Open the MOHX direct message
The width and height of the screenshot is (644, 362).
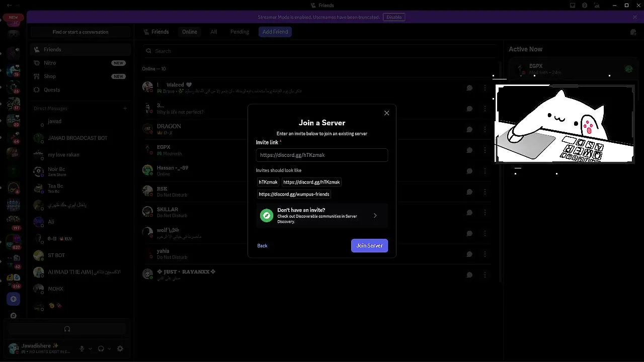tap(80, 289)
